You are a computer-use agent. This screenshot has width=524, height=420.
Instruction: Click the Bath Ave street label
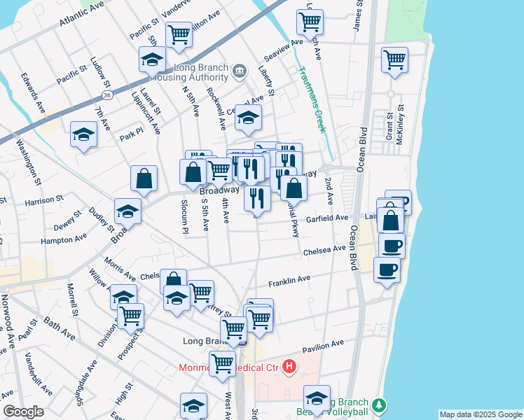point(60,328)
